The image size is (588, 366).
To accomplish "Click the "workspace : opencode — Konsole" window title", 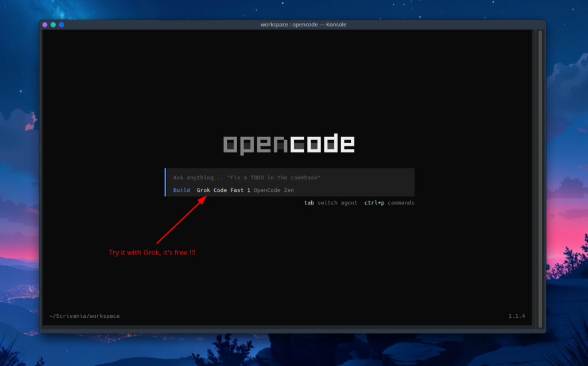I will (x=303, y=25).
